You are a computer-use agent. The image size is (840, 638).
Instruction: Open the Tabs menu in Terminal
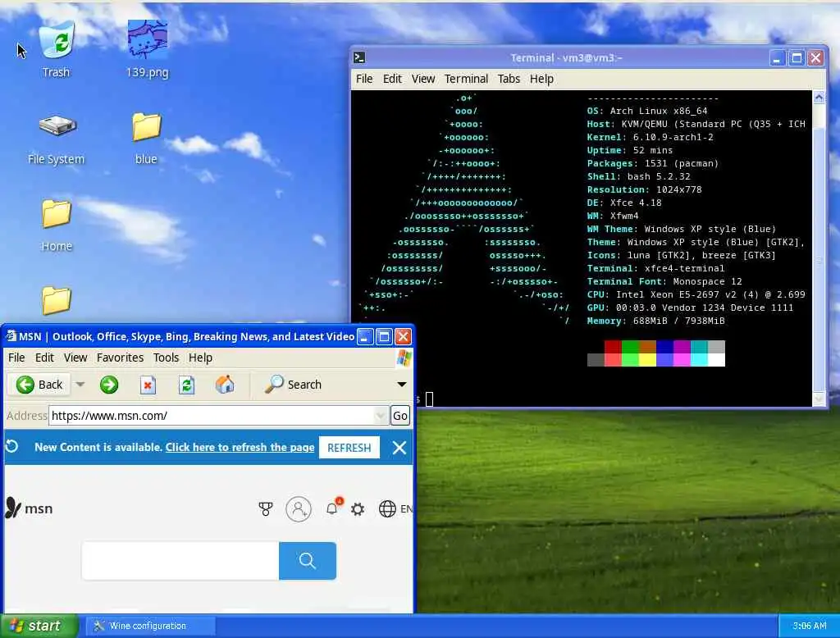(x=509, y=79)
